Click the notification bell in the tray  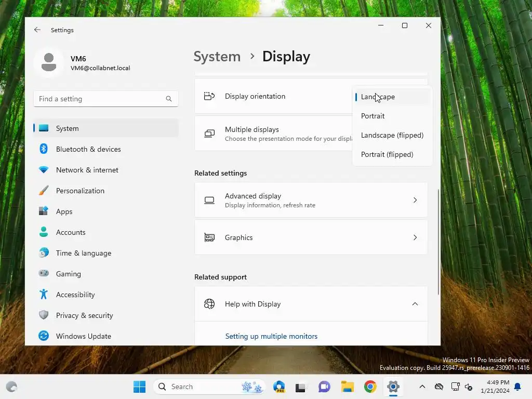click(x=518, y=387)
